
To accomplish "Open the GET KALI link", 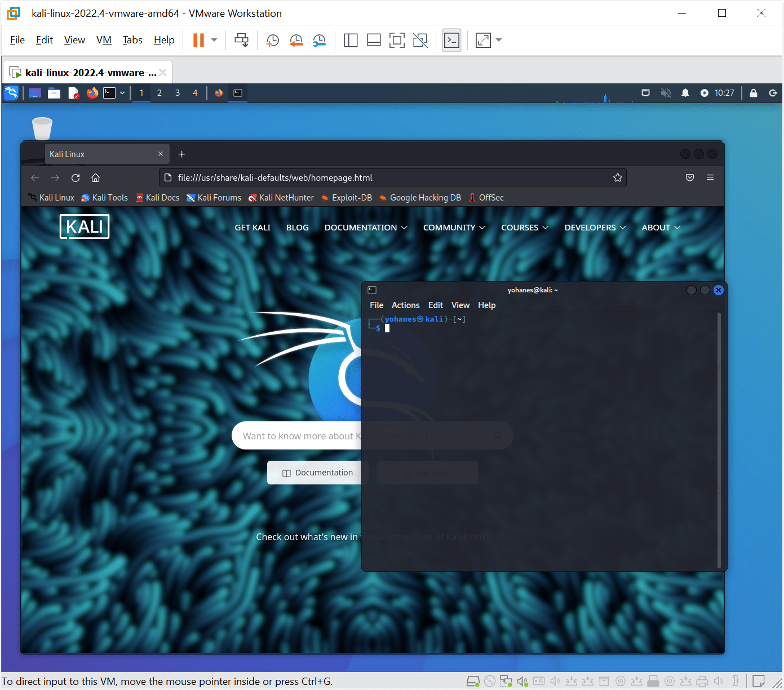I will coord(253,228).
